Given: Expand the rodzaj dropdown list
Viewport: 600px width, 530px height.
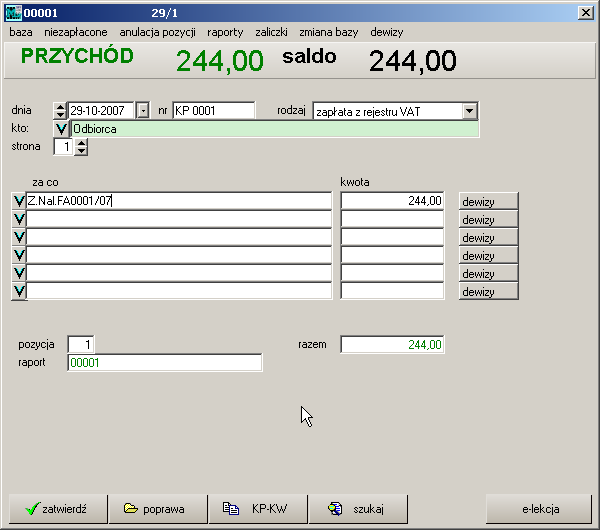Looking at the screenshot, I should tap(470, 111).
